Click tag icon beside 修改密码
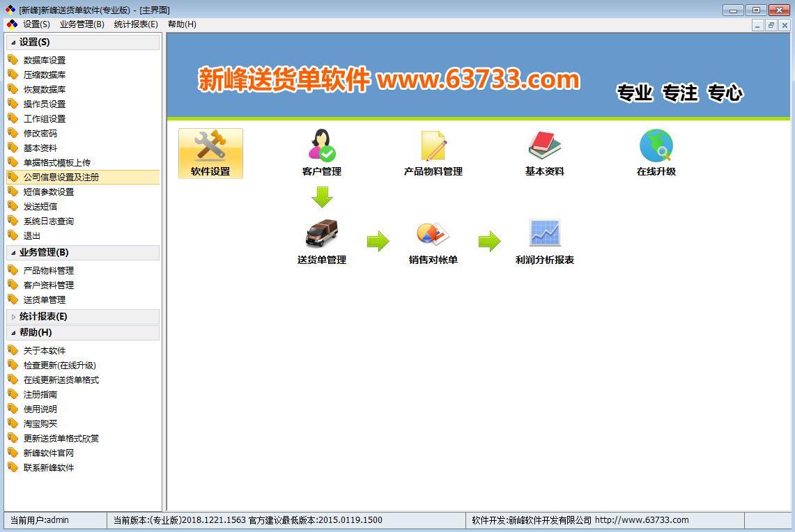 (x=13, y=133)
